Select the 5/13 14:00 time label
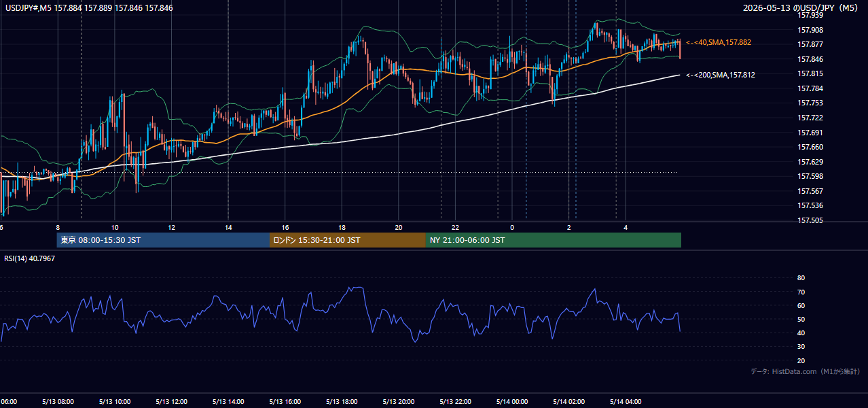Viewport: 868px width, 408px height. tap(228, 402)
